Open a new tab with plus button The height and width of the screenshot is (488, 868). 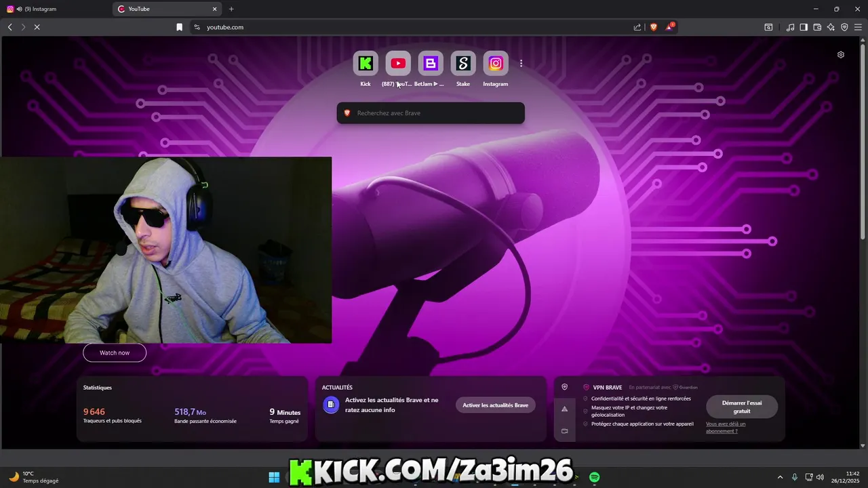pos(231,9)
